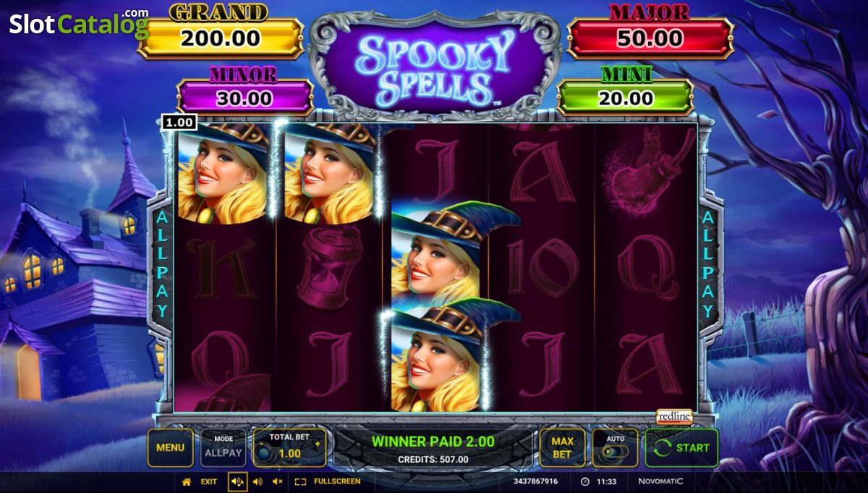Click the redline badge icon
This screenshot has width=868, height=493.
point(674,417)
